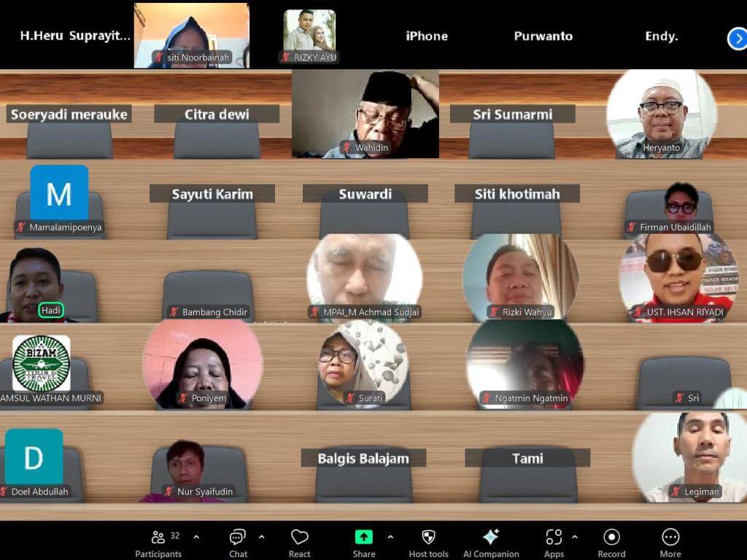
Task: Select Heryanto's video tile
Action: pos(662,113)
